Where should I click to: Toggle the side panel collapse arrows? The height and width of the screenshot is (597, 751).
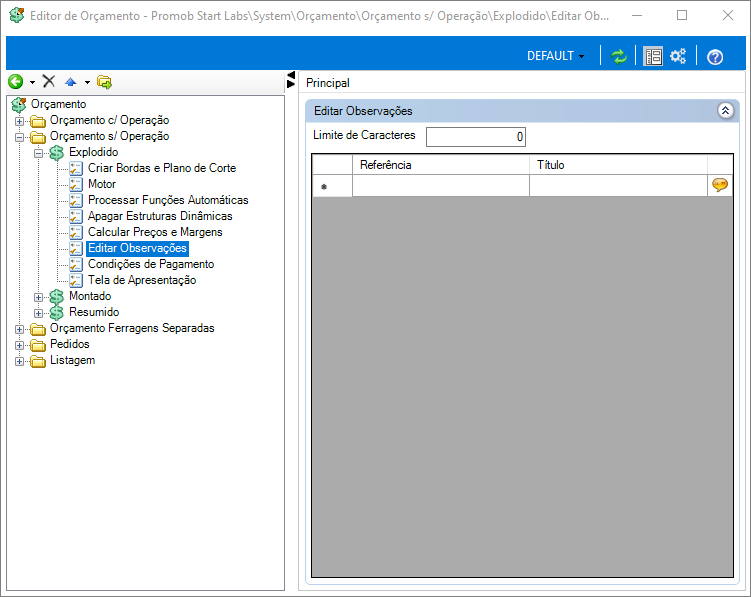pos(291,80)
